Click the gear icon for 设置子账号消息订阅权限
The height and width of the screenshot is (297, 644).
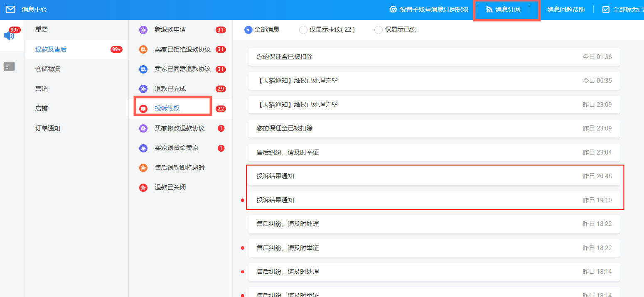393,9
